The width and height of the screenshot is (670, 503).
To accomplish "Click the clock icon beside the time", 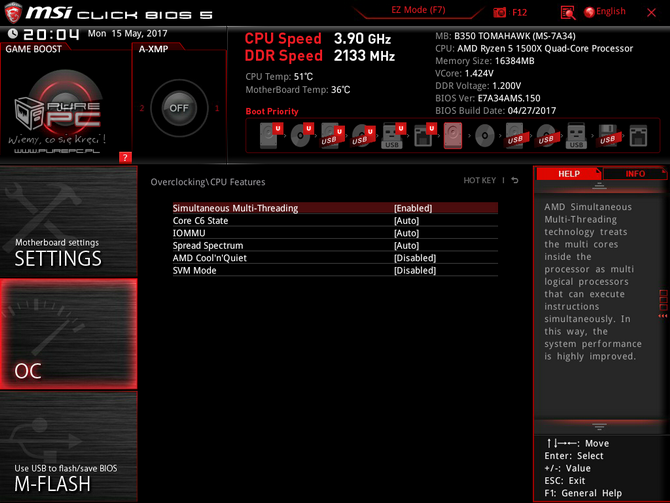I will coord(13,33).
